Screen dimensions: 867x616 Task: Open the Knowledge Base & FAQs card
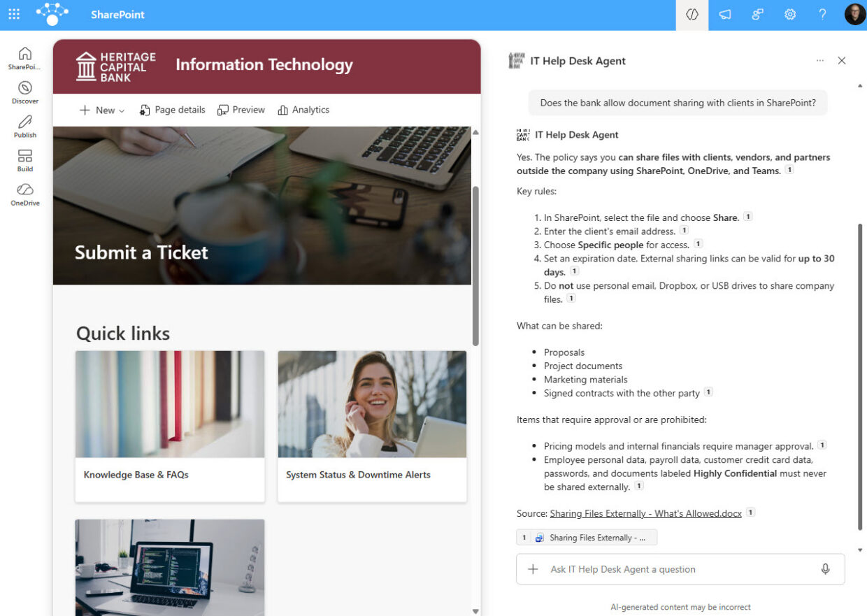[170, 427]
